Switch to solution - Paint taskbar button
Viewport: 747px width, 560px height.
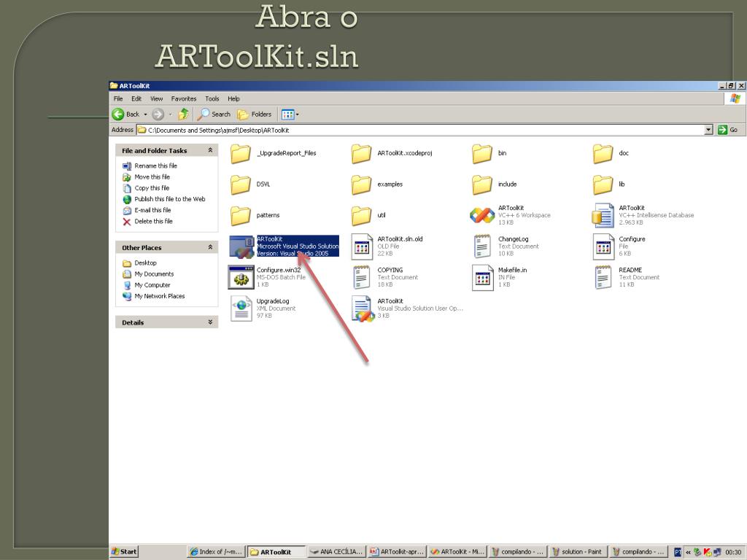577,551
